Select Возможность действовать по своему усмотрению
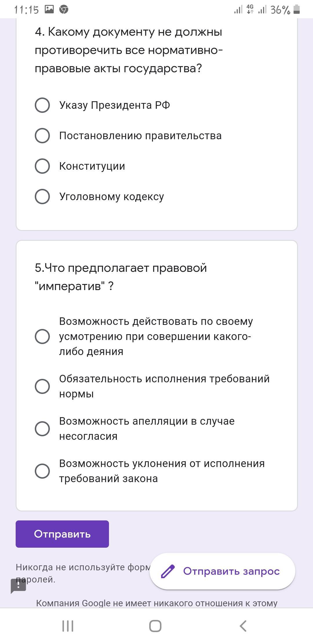The height and width of the screenshot is (644, 313). (42, 337)
